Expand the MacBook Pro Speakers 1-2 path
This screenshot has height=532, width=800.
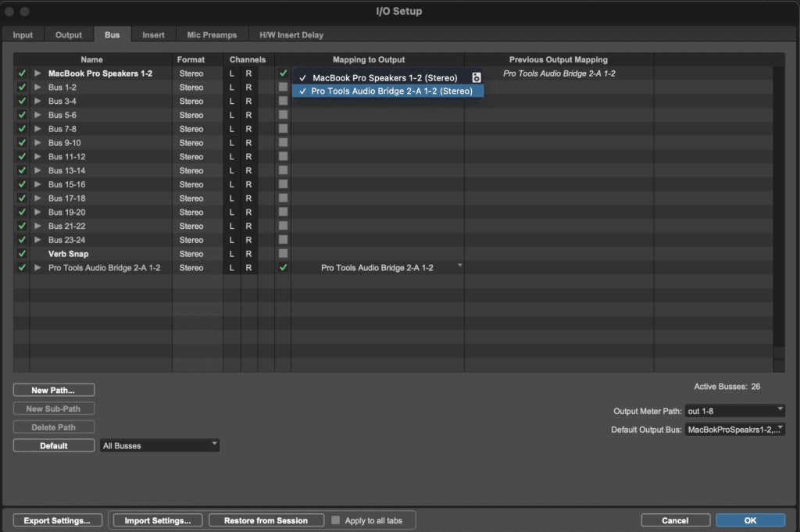coord(37,73)
